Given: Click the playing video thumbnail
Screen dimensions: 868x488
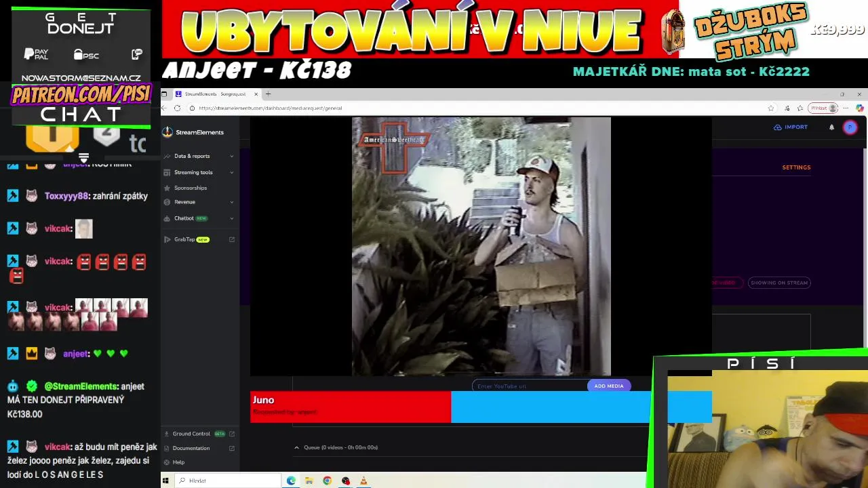Looking at the screenshot, I should pos(481,246).
